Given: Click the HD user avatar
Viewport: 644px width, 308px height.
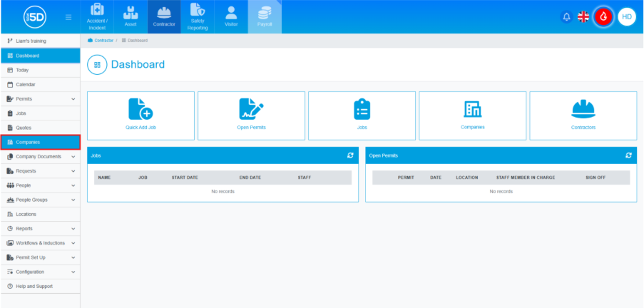Looking at the screenshot, I should click(626, 16).
